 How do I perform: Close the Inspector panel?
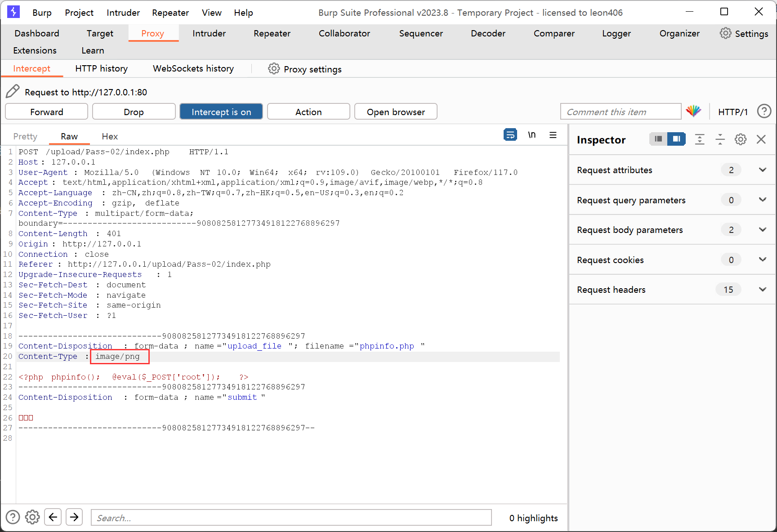(x=761, y=139)
